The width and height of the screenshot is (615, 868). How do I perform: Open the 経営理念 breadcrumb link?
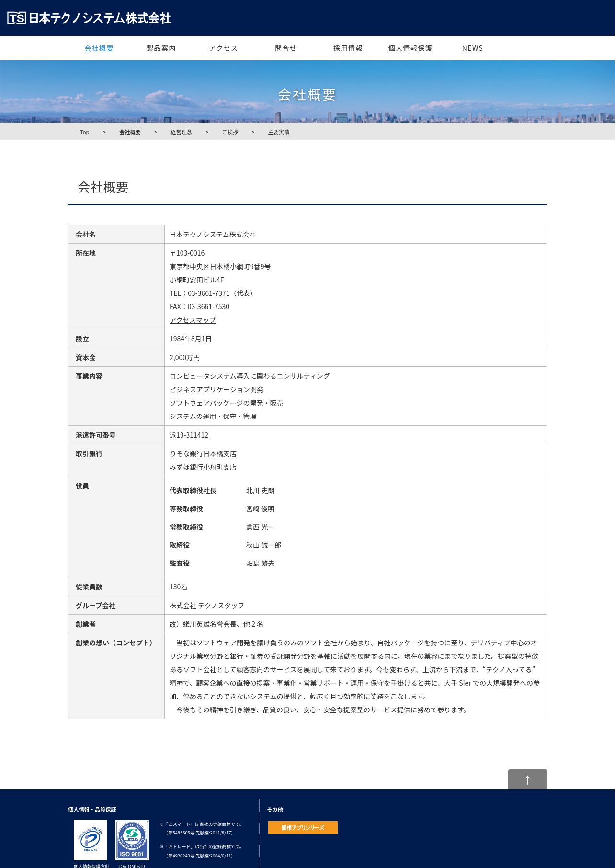point(181,132)
